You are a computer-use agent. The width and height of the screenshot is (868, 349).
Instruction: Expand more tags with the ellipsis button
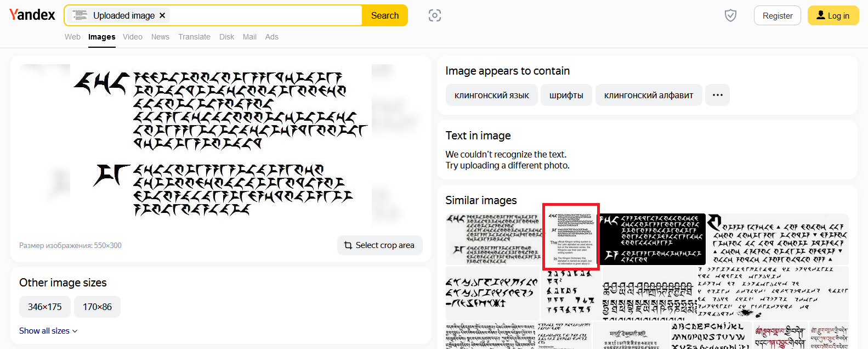(717, 95)
